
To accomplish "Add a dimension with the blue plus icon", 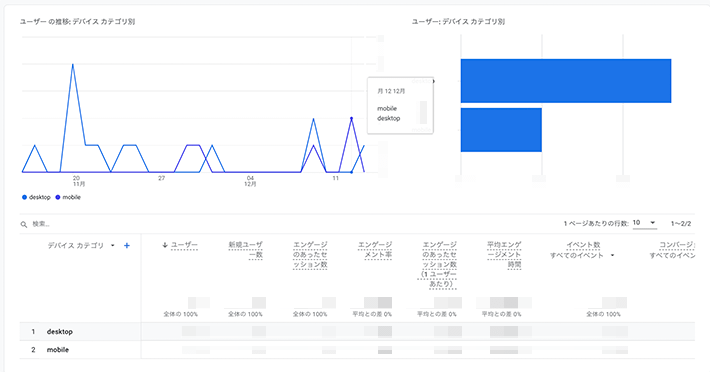I will click(x=127, y=246).
